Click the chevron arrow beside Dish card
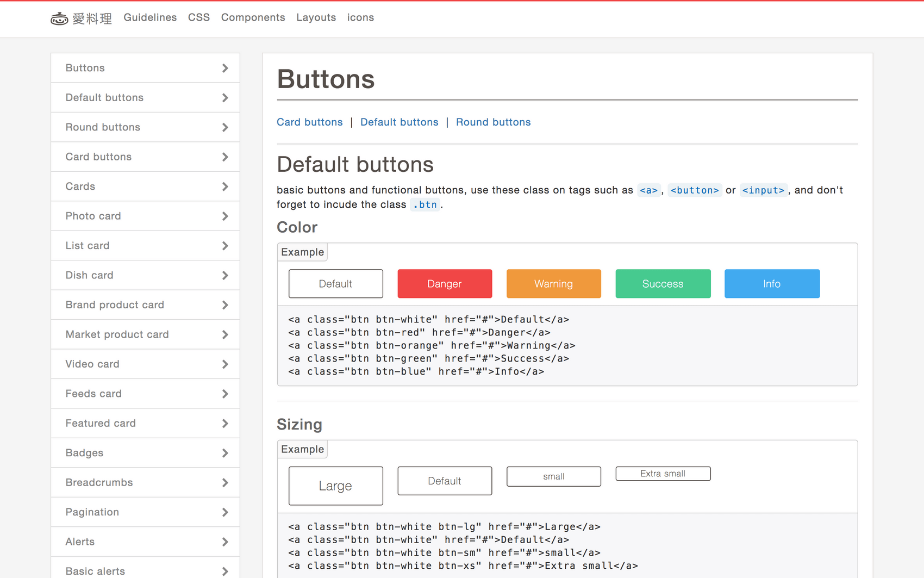Screen dimensions: 924x578 (x=225, y=276)
